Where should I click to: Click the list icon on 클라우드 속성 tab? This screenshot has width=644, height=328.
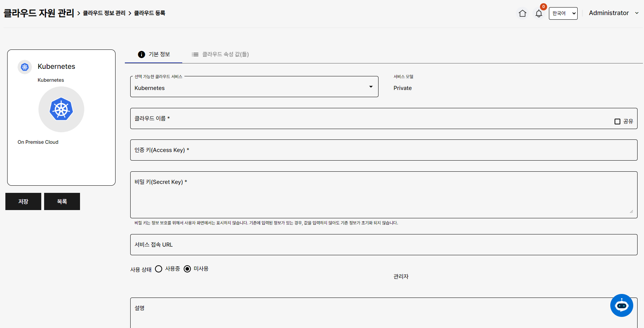click(x=195, y=54)
